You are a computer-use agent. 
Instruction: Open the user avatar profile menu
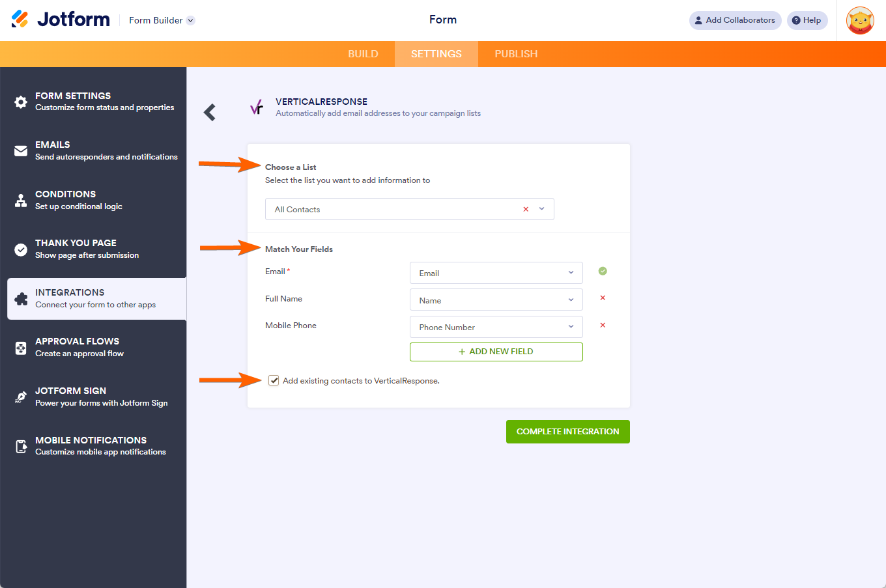(859, 21)
